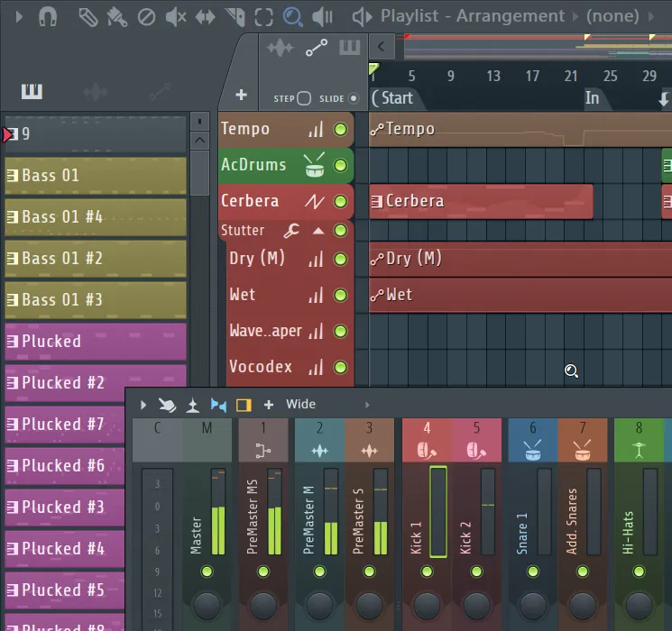The width and height of the screenshot is (672, 631).
Task: Add a new track with plus button
Action: (241, 95)
